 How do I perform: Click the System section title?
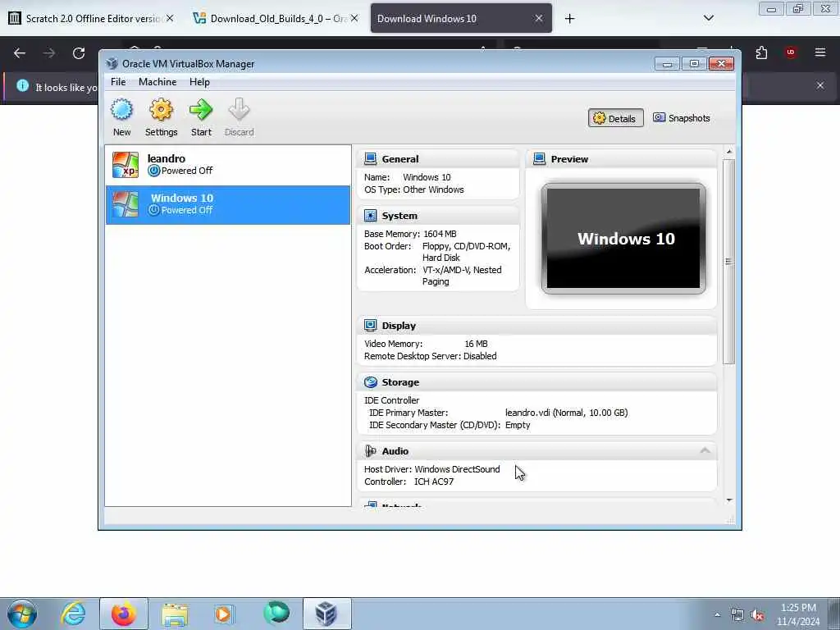(x=399, y=216)
